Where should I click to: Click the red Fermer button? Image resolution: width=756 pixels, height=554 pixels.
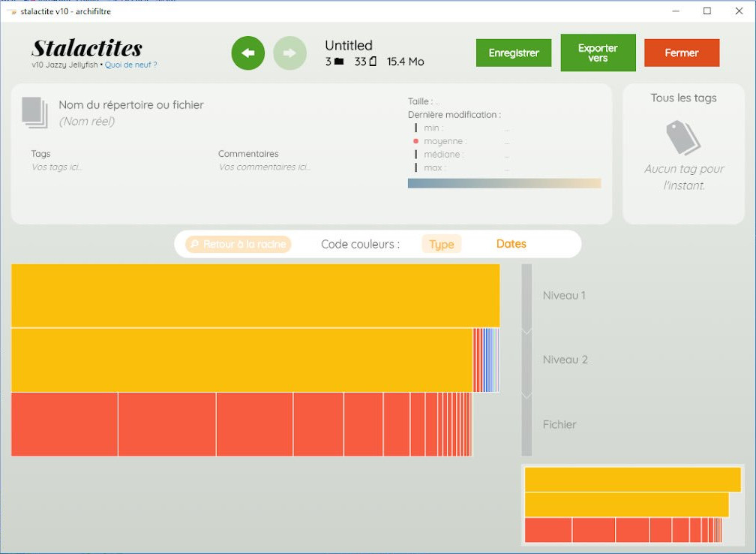682,53
